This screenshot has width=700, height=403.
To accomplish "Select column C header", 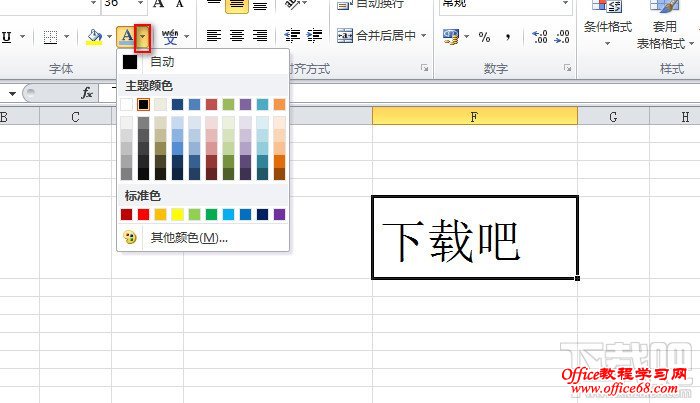I will tap(75, 116).
